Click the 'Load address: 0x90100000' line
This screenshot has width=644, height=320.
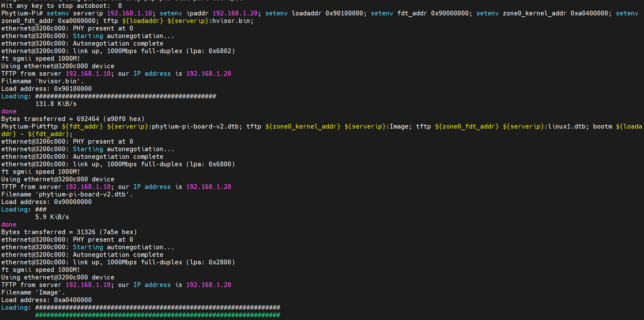point(46,89)
